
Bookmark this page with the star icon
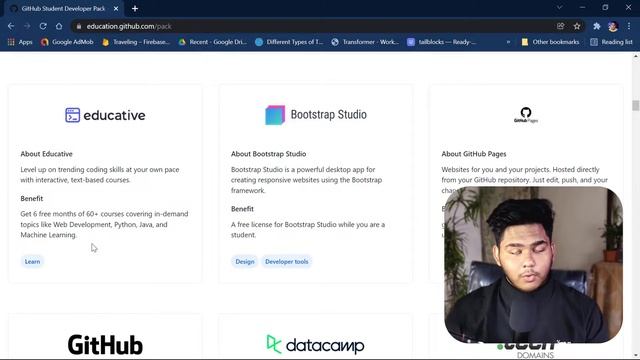[577, 26]
